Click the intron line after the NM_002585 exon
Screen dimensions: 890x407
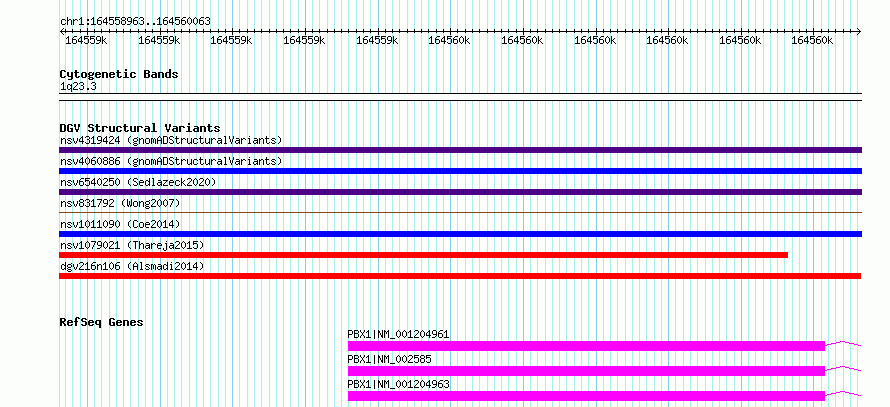[x=843, y=368]
